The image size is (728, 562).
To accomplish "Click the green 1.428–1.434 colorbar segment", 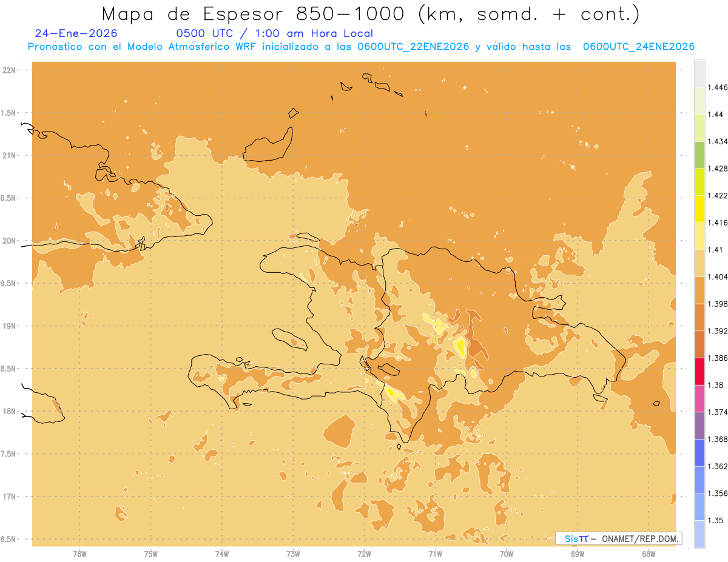I will click(x=699, y=155).
